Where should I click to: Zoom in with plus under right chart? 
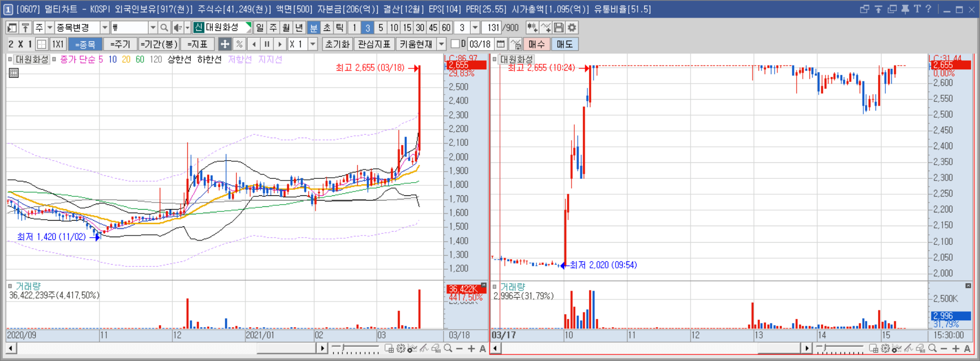click(x=956, y=348)
